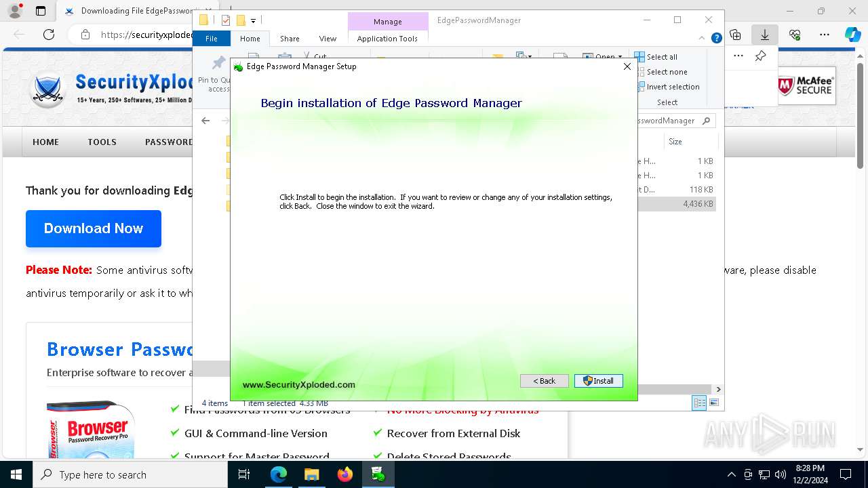Click the horizontal scrollbar right arrow in Explorer
Viewport: 868px width, 488px height.
tap(718, 389)
